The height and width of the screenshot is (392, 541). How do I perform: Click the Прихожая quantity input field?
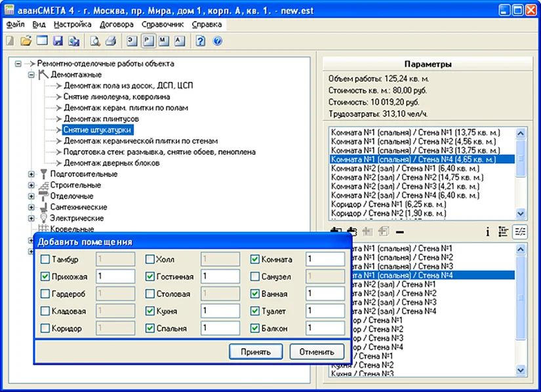[115, 277]
